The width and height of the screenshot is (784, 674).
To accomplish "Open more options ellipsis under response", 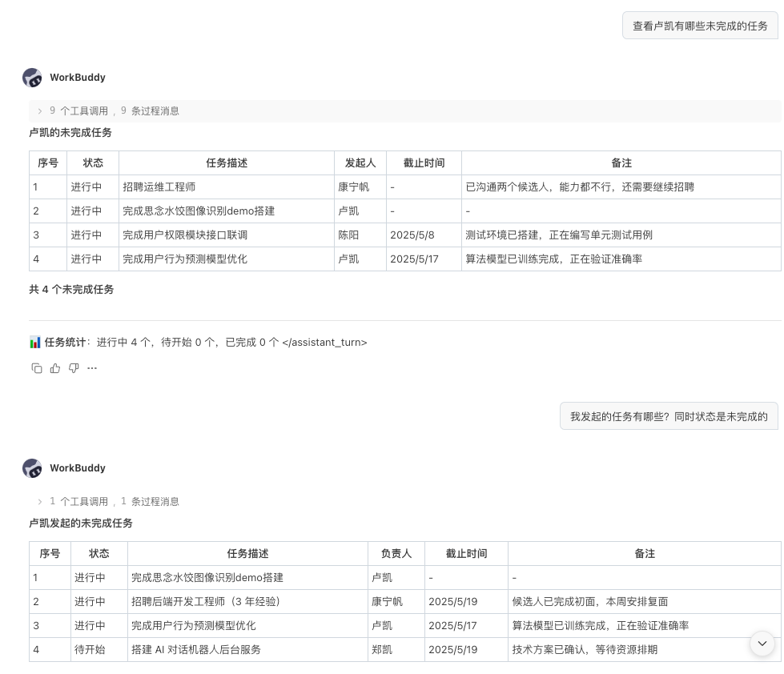I will click(x=92, y=368).
